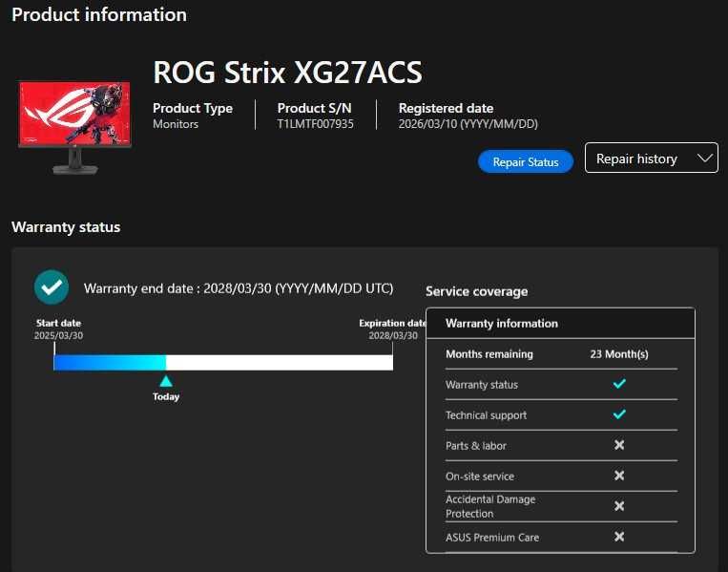Click the Repair Status button
This screenshot has height=572, width=728.
point(526,161)
